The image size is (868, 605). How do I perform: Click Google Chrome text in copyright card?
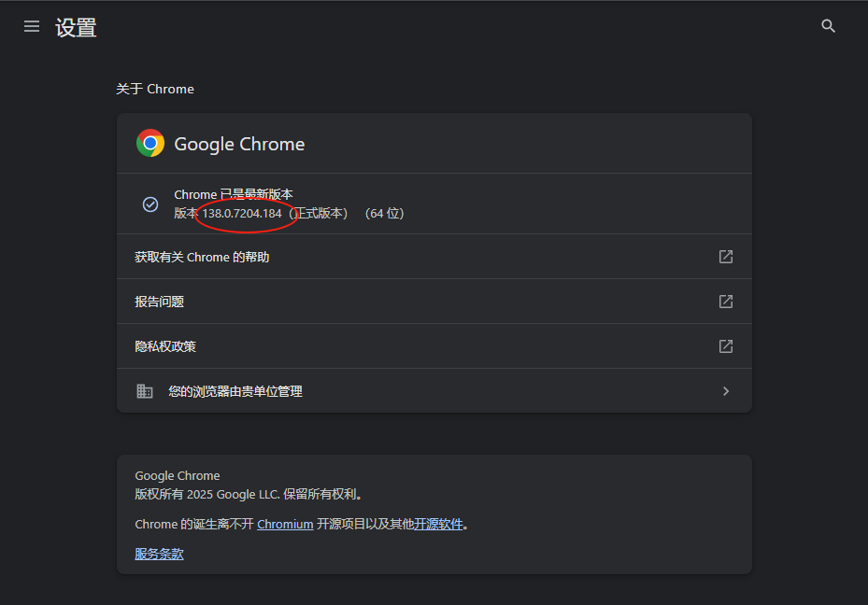point(178,475)
